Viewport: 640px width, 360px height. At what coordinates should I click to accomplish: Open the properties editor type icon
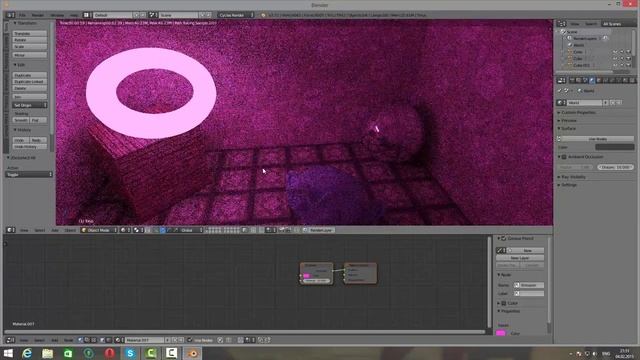click(x=562, y=80)
